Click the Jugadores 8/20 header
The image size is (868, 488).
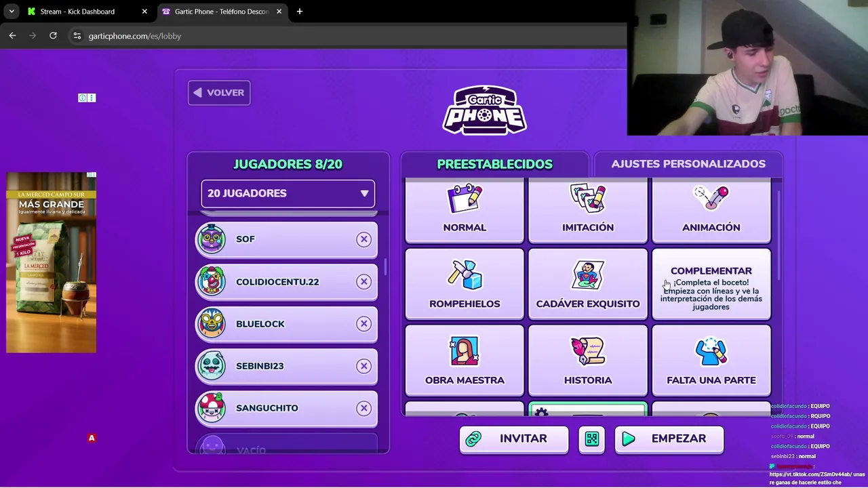point(288,164)
